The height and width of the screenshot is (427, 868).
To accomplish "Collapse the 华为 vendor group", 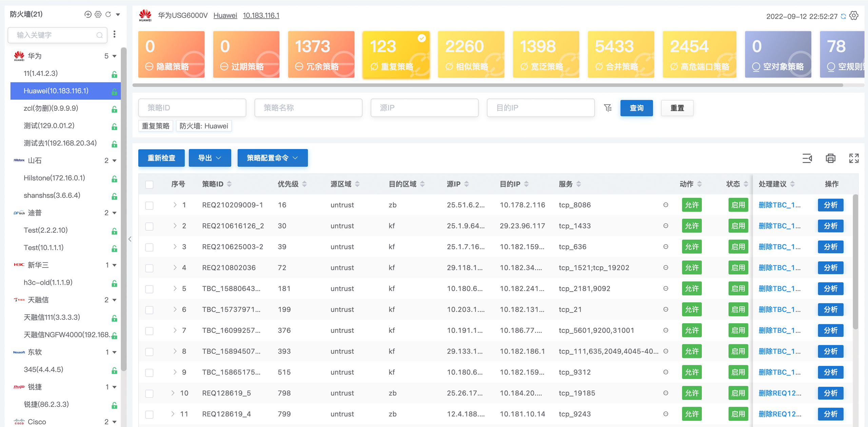I will [x=115, y=56].
